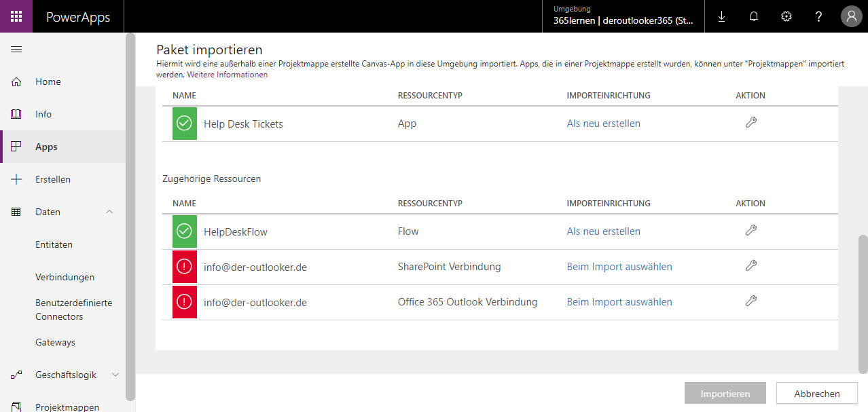
Task: Click the Paket importieren heading
Action: [x=209, y=50]
